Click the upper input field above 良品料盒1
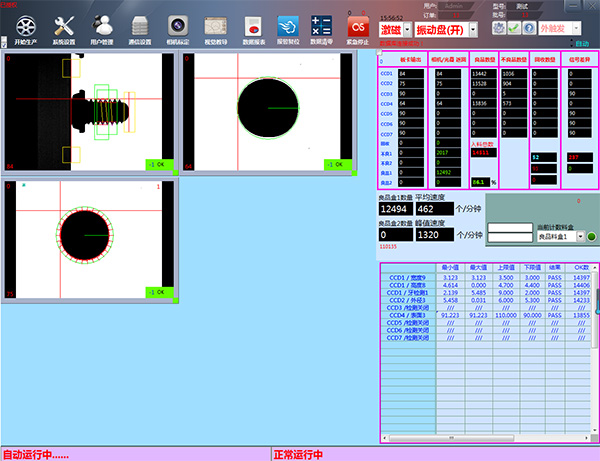This screenshot has width=600, height=461. point(510,227)
